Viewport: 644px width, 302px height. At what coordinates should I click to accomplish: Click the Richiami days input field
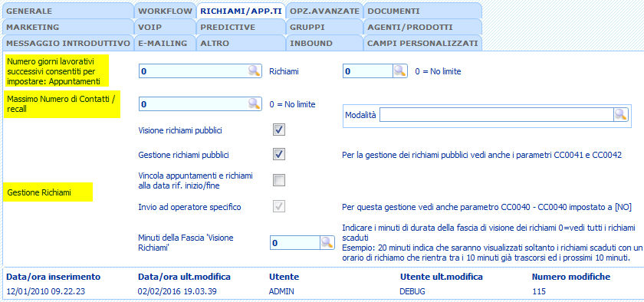point(368,71)
